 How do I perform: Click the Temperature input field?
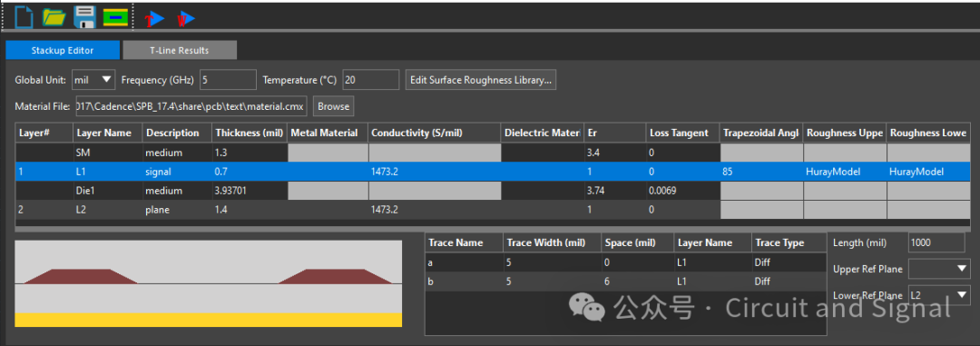tap(370, 79)
